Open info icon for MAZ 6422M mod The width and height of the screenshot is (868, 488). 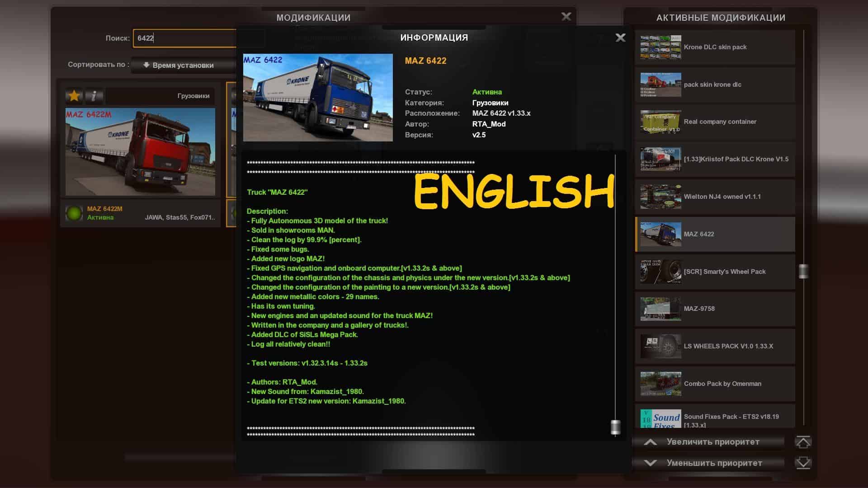[x=94, y=96]
